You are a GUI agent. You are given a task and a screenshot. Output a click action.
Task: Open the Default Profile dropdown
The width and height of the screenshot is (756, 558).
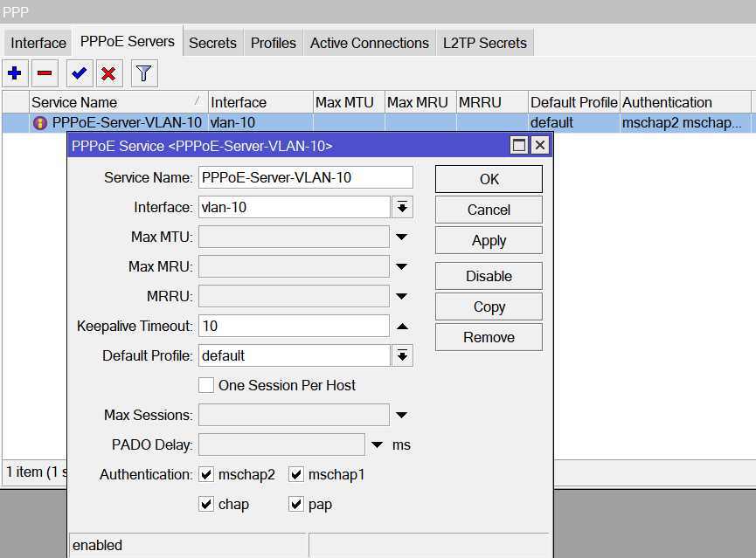(x=402, y=355)
